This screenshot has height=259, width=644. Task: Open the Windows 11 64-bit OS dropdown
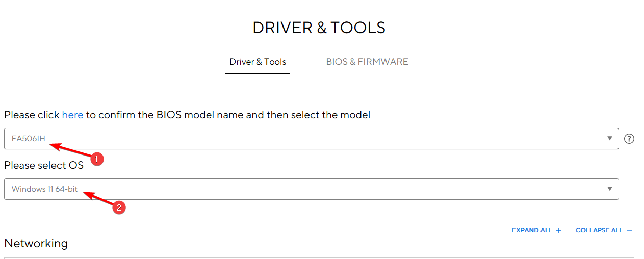point(312,189)
